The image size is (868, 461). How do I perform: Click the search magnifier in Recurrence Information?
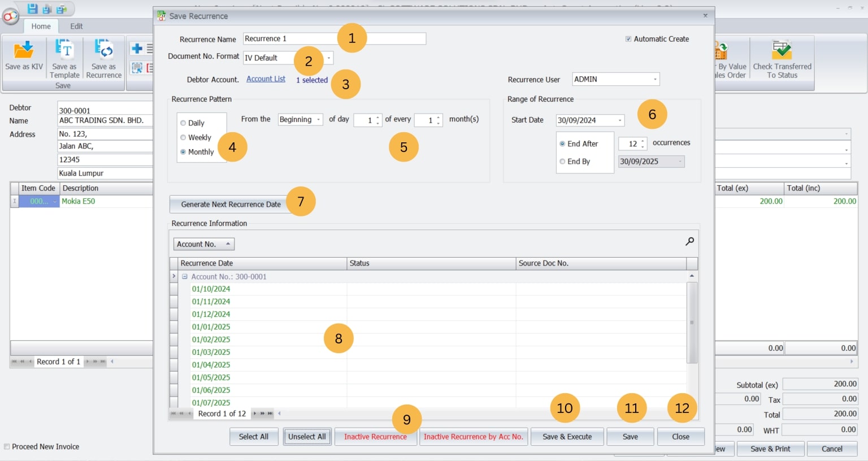pyautogui.click(x=689, y=242)
